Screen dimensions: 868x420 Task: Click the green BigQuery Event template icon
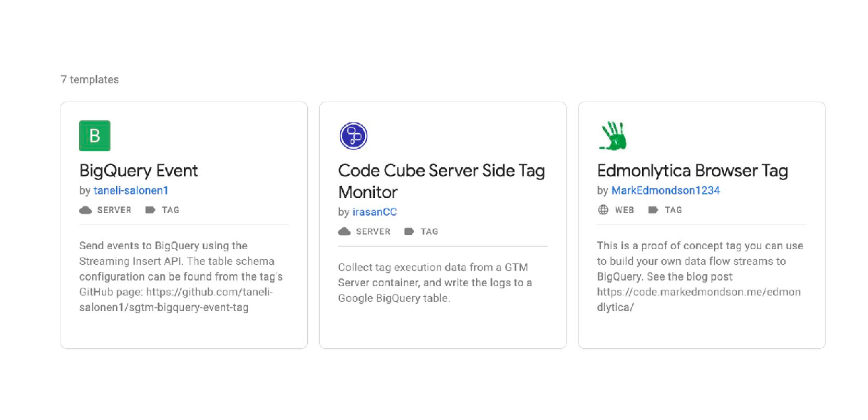click(x=95, y=135)
